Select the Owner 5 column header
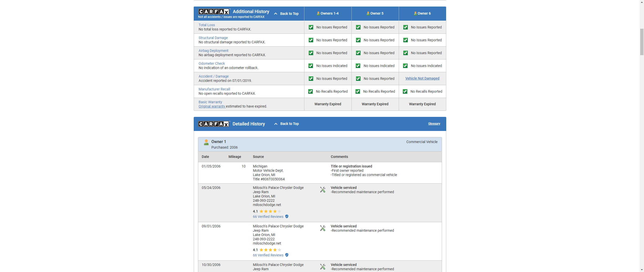The width and height of the screenshot is (644, 272). [x=375, y=14]
